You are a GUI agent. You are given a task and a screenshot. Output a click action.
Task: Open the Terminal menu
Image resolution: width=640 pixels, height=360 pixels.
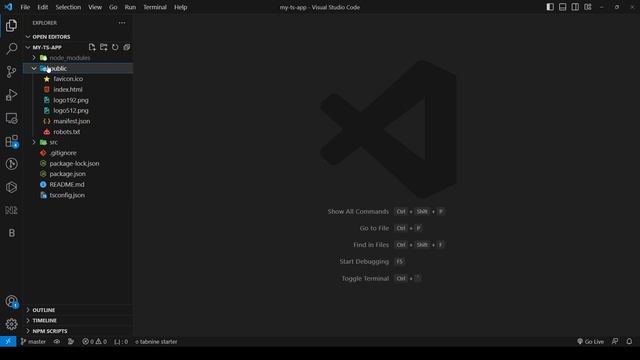click(155, 7)
